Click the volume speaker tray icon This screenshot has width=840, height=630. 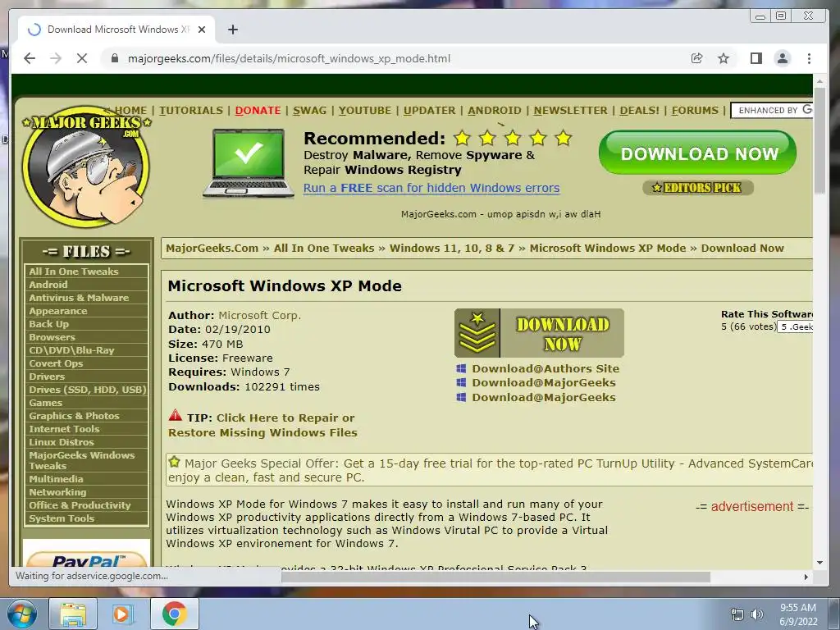757,614
